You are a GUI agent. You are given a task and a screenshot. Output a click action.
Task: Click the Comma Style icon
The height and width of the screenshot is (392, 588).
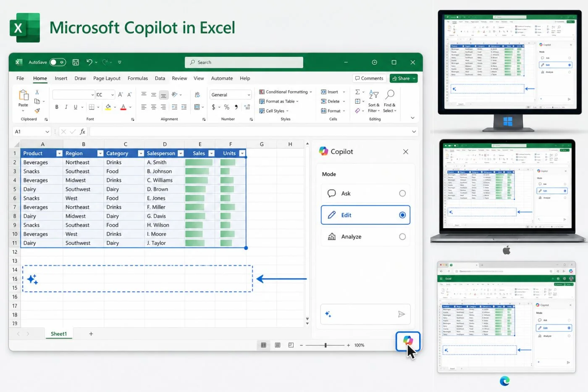236,107
